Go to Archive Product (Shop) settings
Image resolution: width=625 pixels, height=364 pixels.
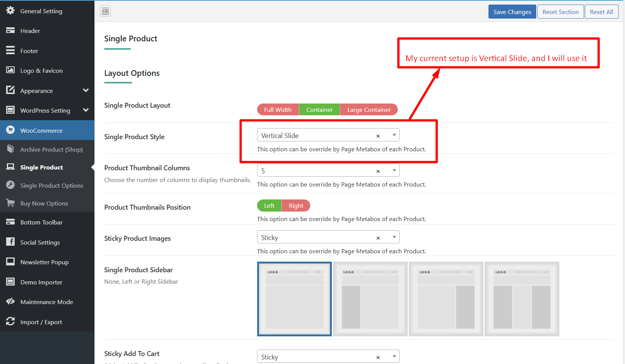click(47, 149)
